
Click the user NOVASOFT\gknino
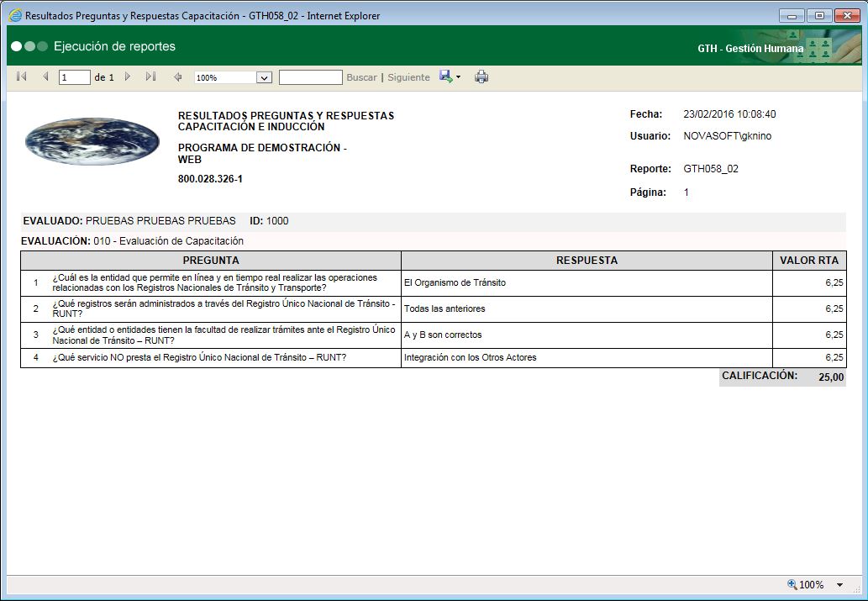tap(728, 135)
